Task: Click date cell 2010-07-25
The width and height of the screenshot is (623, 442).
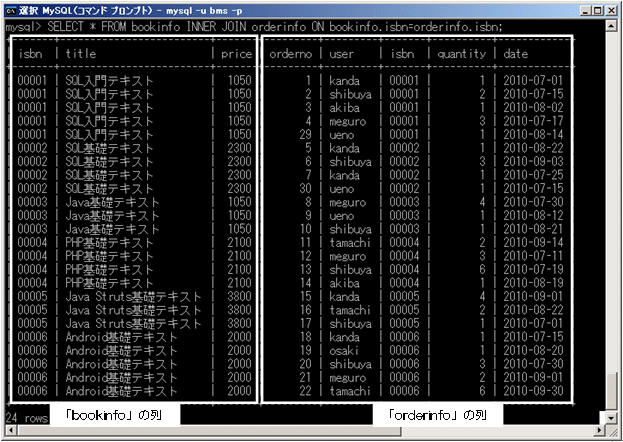Action: 533,175
